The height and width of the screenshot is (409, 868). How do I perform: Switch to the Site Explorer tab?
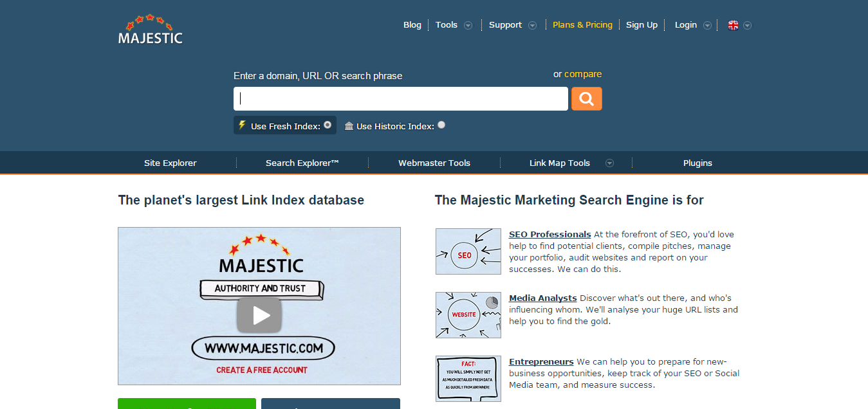point(171,163)
